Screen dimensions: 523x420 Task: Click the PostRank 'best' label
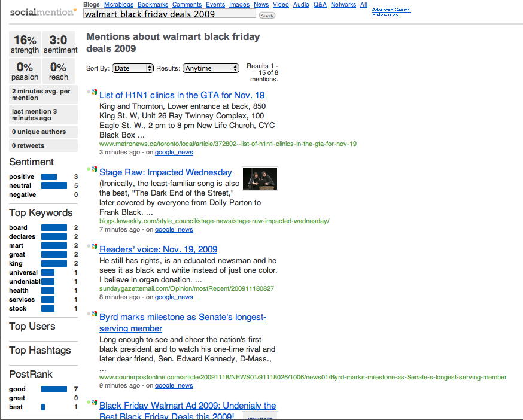pos(16,407)
